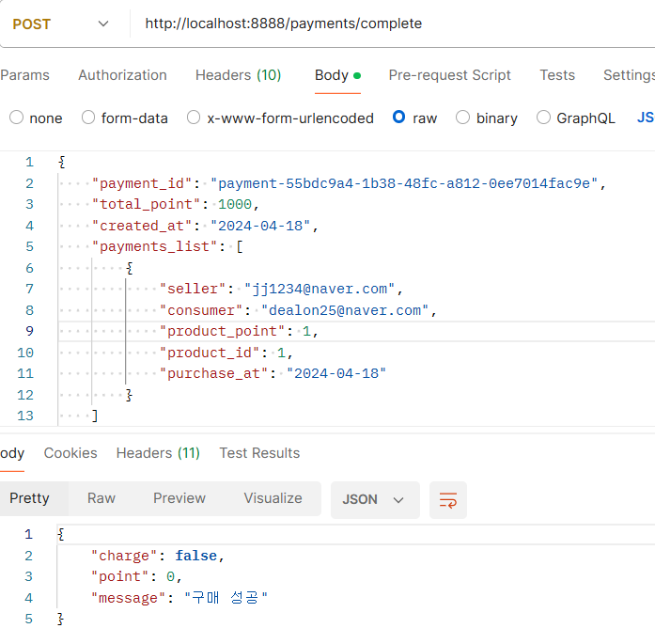Image resolution: width=655 pixels, height=644 pixels.
Task: Click the "payments_list" key
Action: (x=154, y=247)
